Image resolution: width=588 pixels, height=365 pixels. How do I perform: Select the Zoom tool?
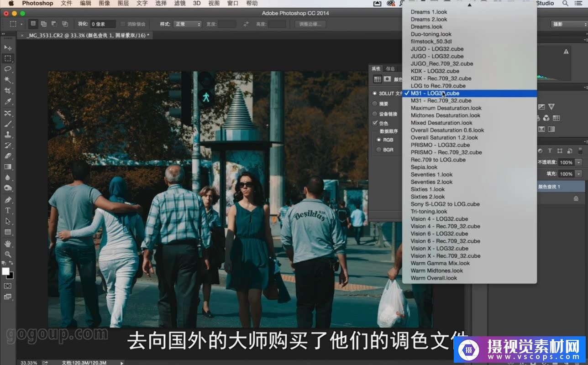tap(8, 254)
